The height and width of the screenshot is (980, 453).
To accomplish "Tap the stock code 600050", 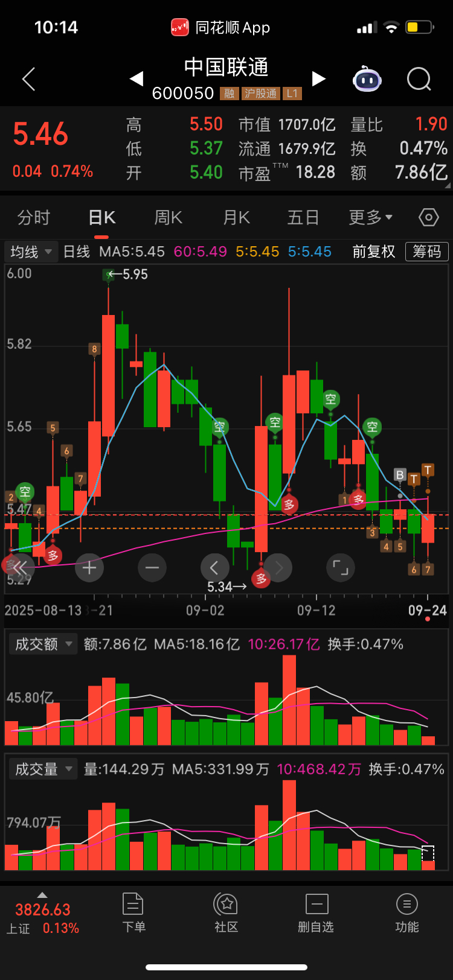I will [x=183, y=94].
